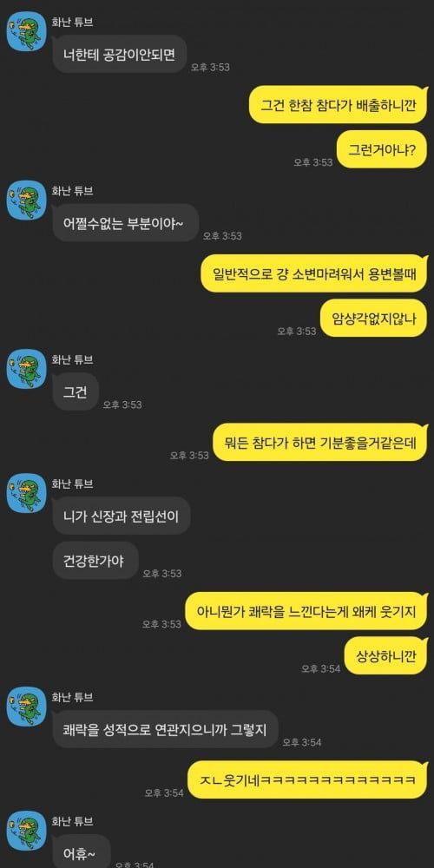Select yellow bubble starting with '일반적으로 걍'
434x868 pixels.
point(315,273)
